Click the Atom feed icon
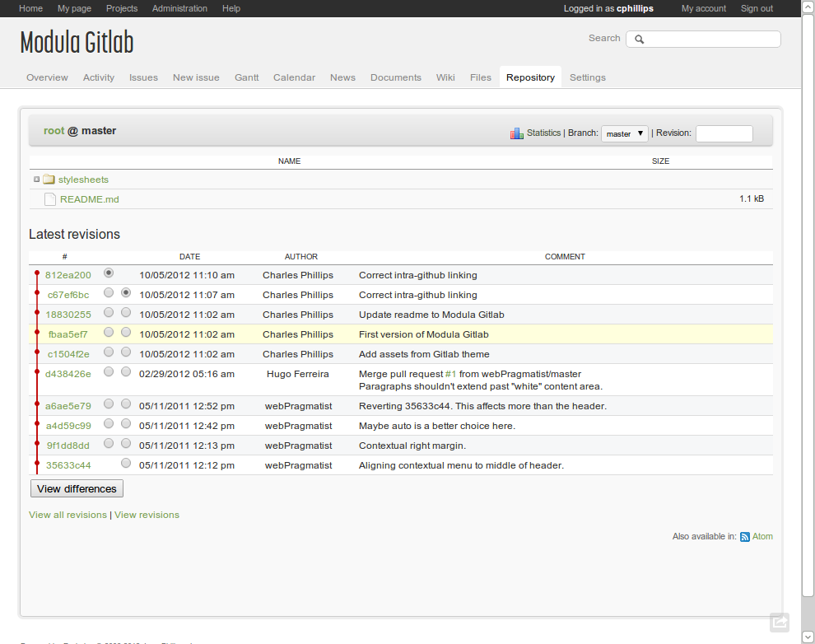The width and height of the screenshot is (815, 644). point(745,536)
